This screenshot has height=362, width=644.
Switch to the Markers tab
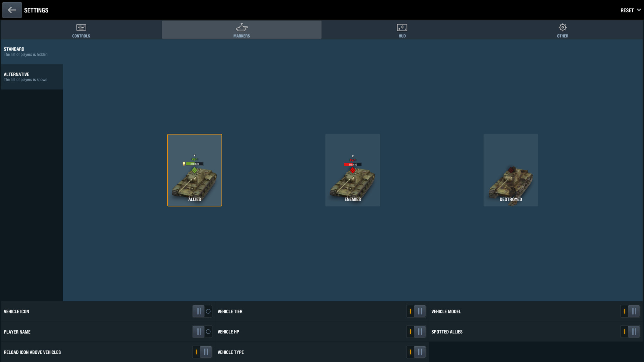[241, 30]
